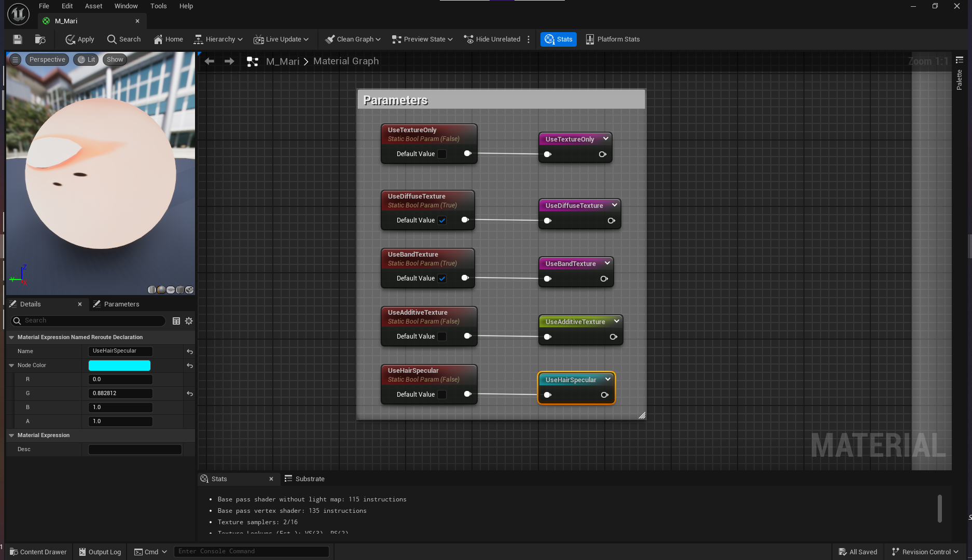This screenshot has height=560, width=972.
Task: Open the viewport options hamburger menu
Action: 15,60
